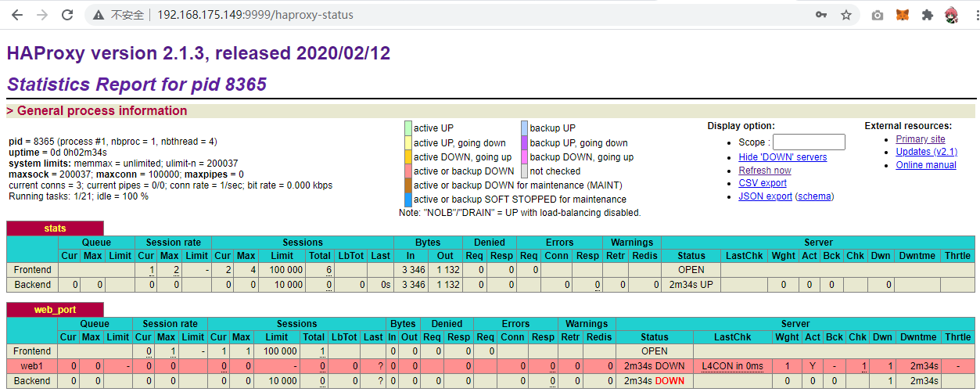The image size is (980, 392).
Task: Click the Refresh now link
Action: [764, 171]
